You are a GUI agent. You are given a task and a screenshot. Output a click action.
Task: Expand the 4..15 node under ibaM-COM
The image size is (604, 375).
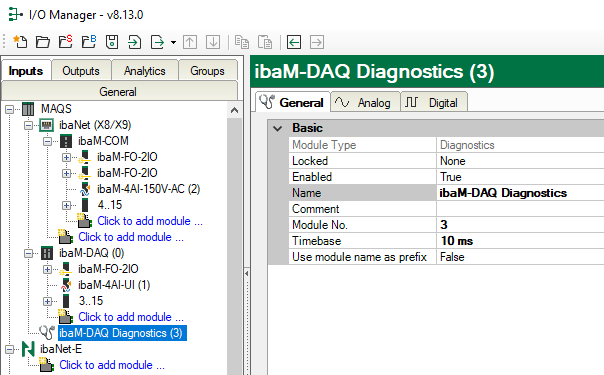click(66, 205)
